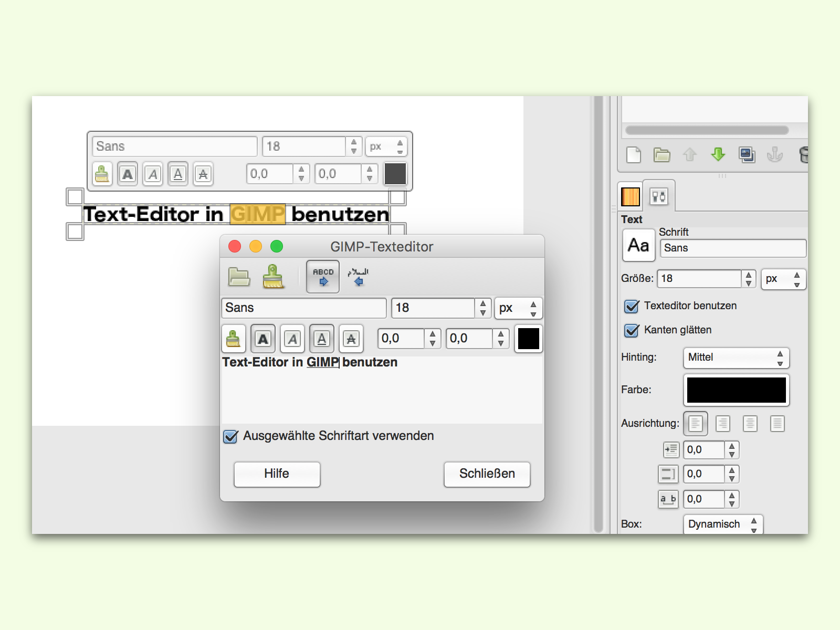Toggle italic in on-canvas text toolbar
The height and width of the screenshot is (630, 840).
pyautogui.click(x=153, y=174)
